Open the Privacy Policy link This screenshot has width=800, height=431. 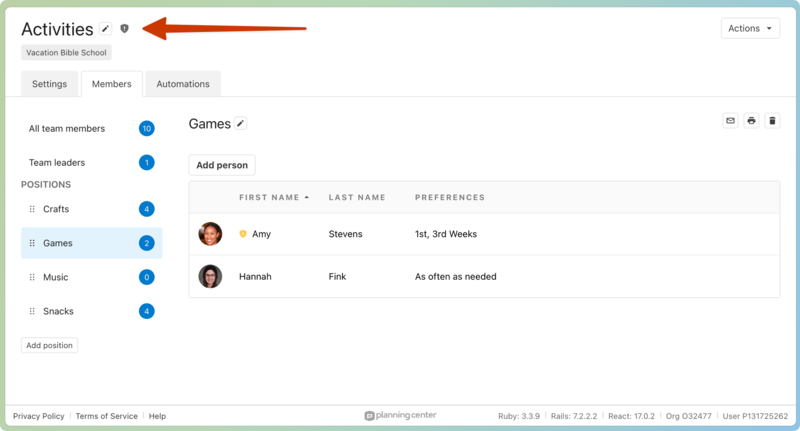pyautogui.click(x=39, y=416)
